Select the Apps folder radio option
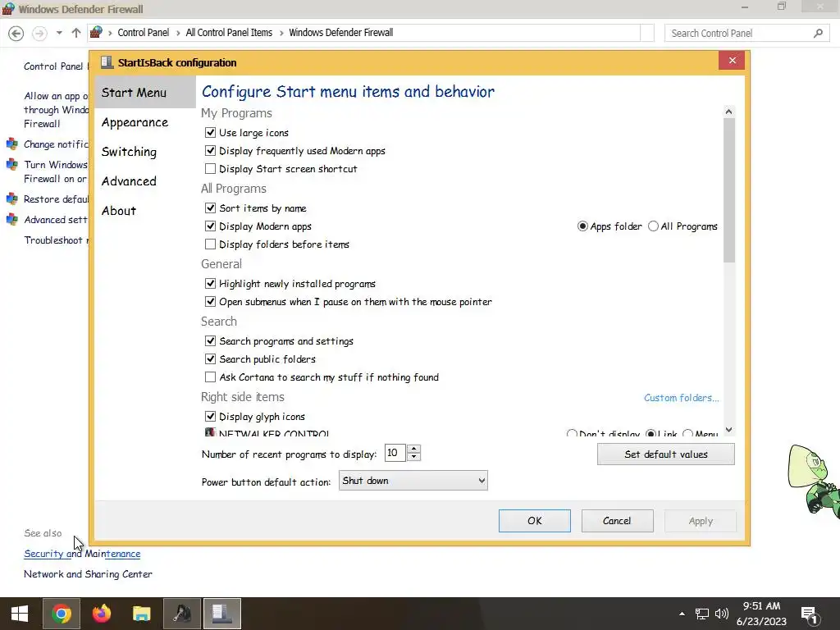The image size is (840, 630). pyautogui.click(x=582, y=226)
